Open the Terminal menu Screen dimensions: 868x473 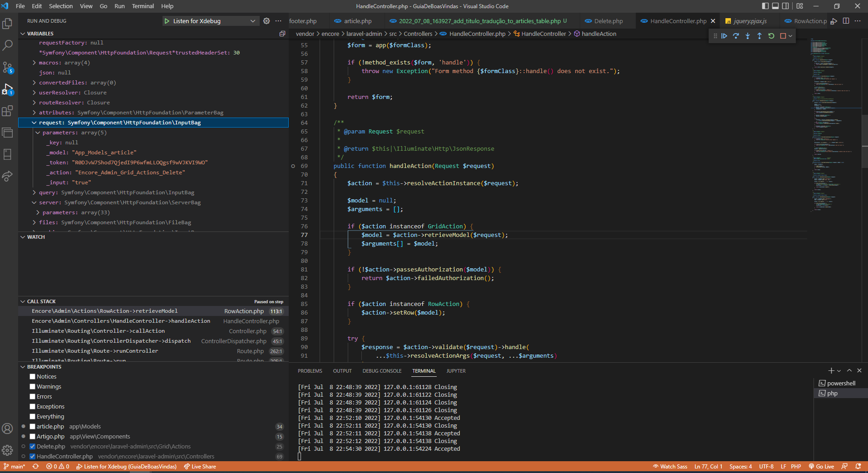tap(143, 6)
